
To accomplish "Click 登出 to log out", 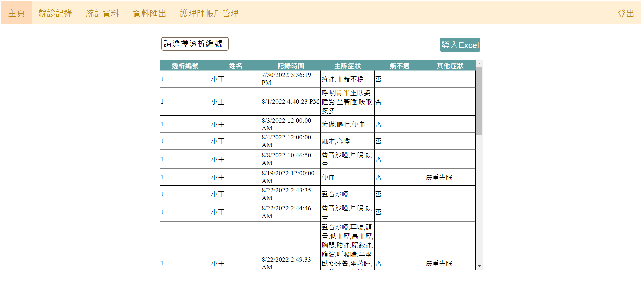I will coord(626,13).
